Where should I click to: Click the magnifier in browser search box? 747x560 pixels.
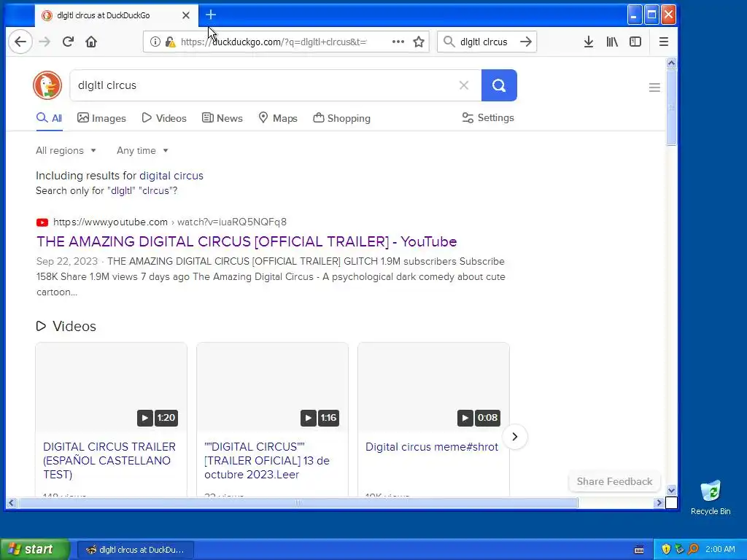pos(449,42)
